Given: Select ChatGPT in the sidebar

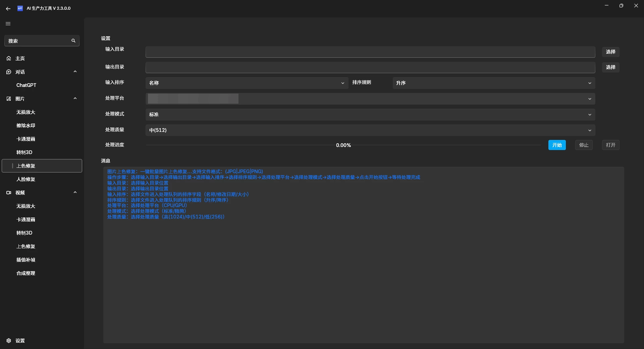Looking at the screenshot, I should click(x=26, y=85).
